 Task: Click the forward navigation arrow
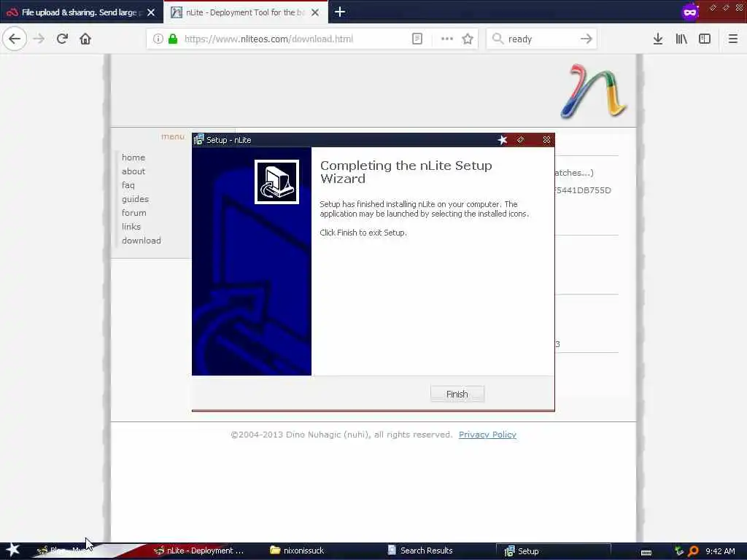(x=39, y=39)
